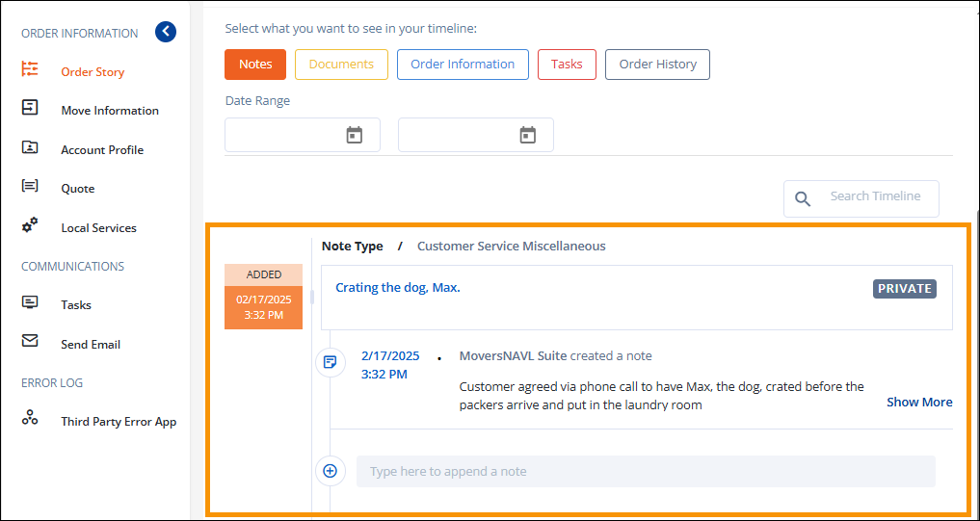
Task: Click the Move Information icon
Action: point(30,108)
